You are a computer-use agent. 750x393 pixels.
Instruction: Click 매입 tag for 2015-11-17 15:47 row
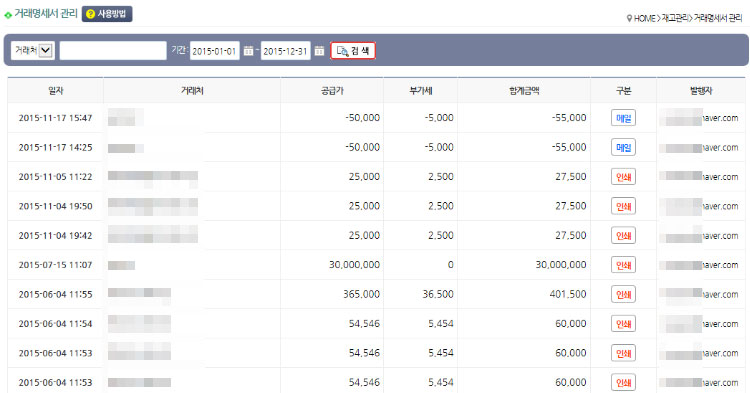pos(623,118)
